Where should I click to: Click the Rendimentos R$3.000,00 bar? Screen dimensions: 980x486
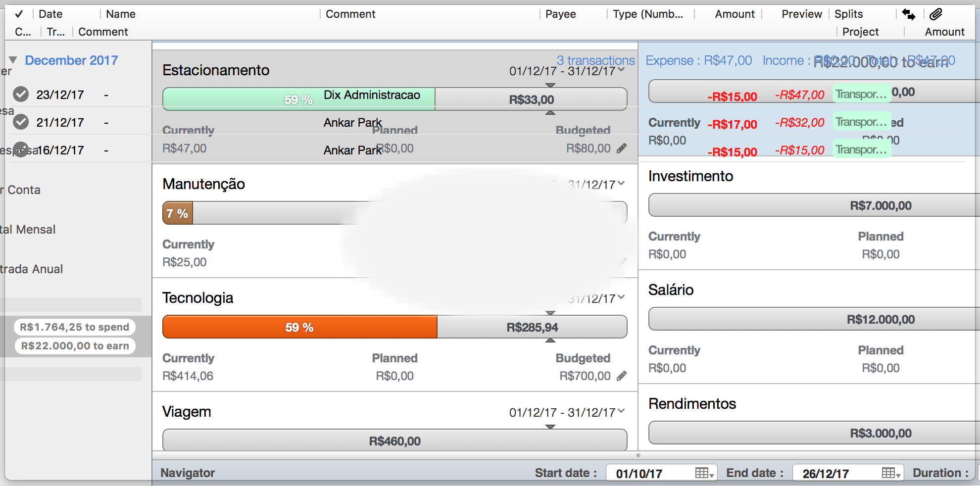tap(814, 433)
